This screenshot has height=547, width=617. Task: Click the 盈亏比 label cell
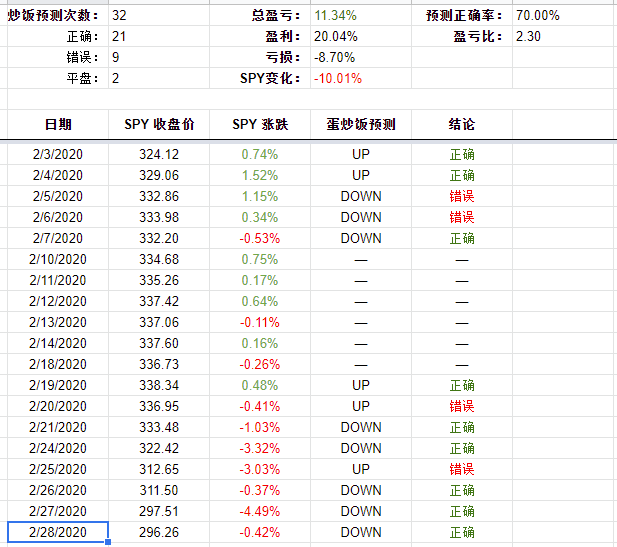462,36
